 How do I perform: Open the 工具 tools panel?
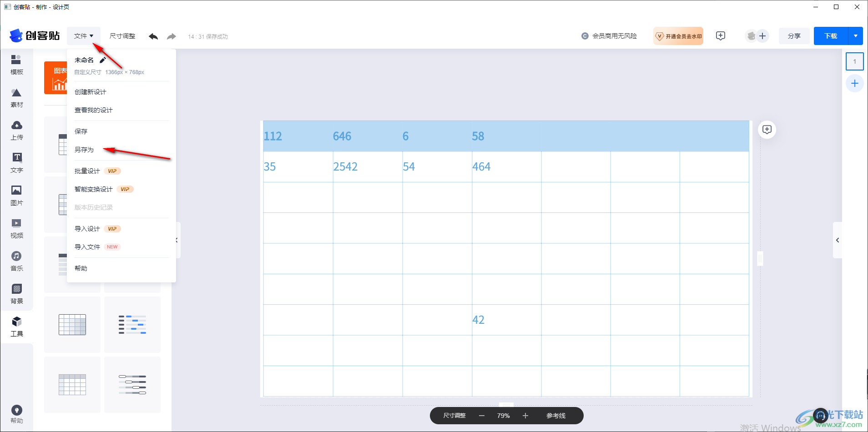pyautogui.click(x=16, y=327)
